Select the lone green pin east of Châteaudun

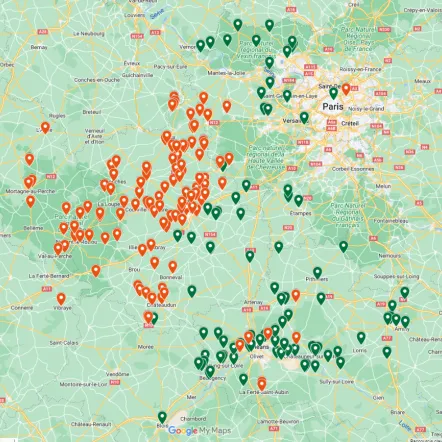tap(192, 291)
